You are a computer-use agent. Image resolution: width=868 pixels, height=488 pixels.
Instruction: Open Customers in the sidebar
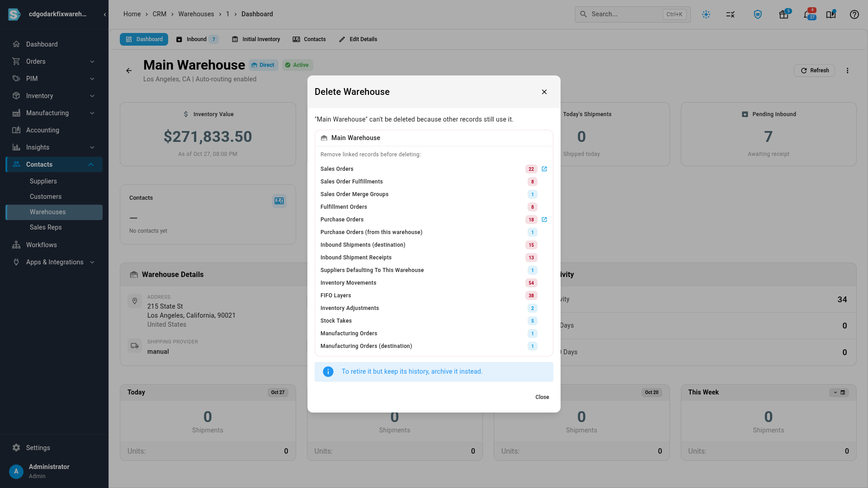coord(46,197)
